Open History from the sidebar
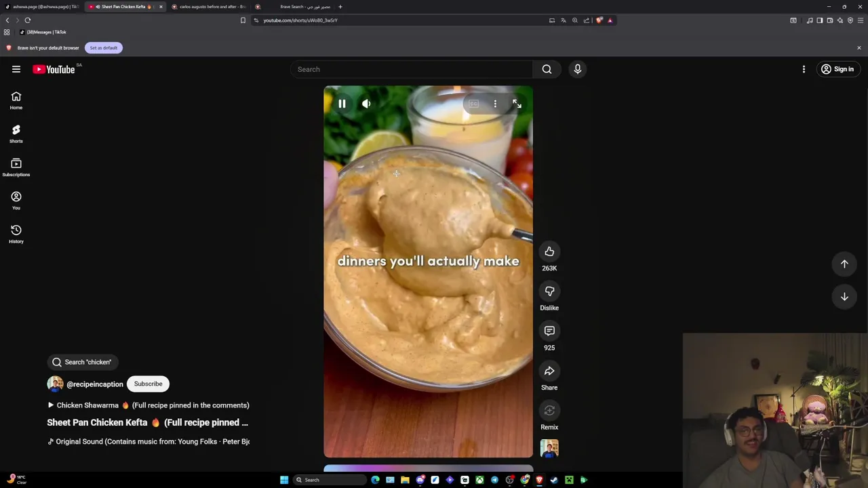This screenshot has width=868, height=488. [16, 234]
